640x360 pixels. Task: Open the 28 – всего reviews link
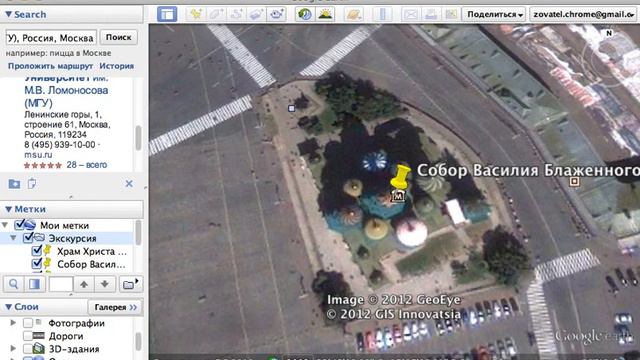87,165
